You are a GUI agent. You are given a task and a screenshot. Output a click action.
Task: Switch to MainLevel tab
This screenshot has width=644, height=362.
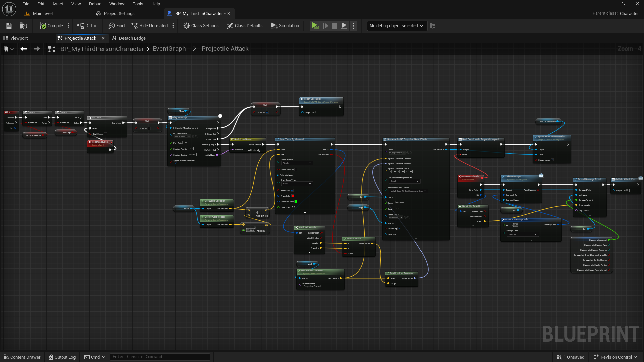click(39, 14)
